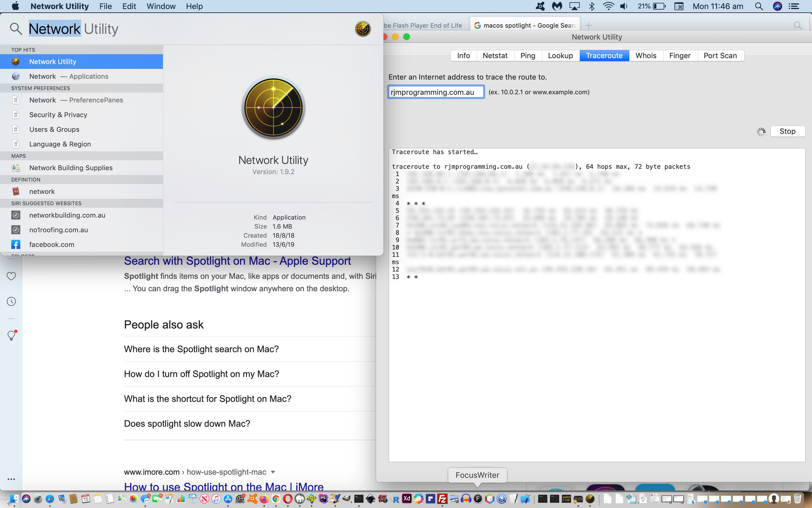
Task: Launch FileZilla from the Dock
Action: [x=442, y=499]
